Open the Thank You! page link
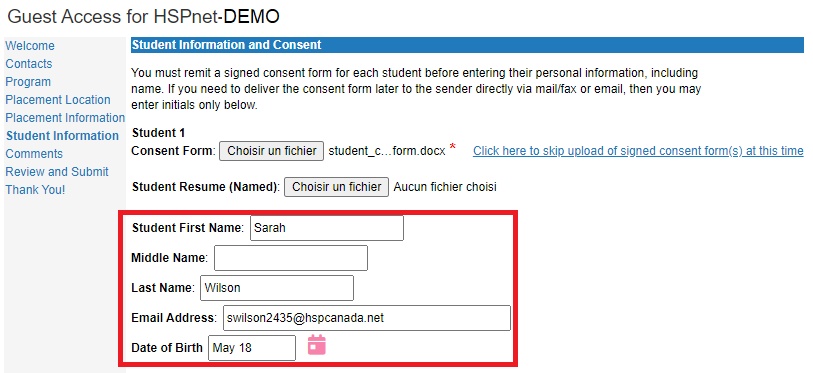This screenshot has height=373, width=813. pos(35,190)
